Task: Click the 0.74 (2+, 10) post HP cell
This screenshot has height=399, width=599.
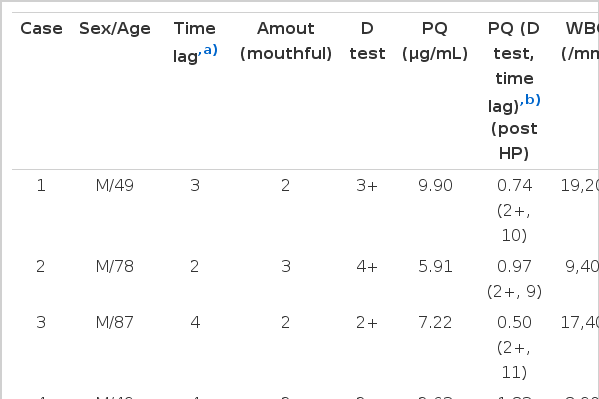Action: click(x=514, y=211)
